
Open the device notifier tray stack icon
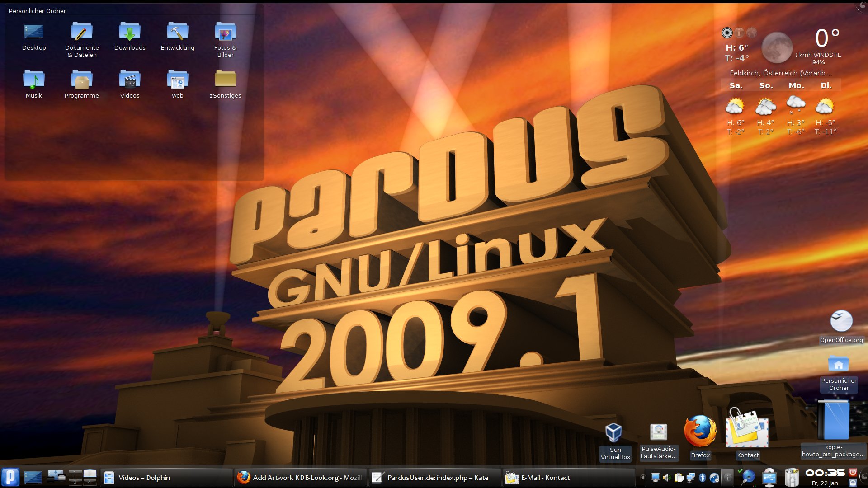pyautogui.click(x=57, y=477)
